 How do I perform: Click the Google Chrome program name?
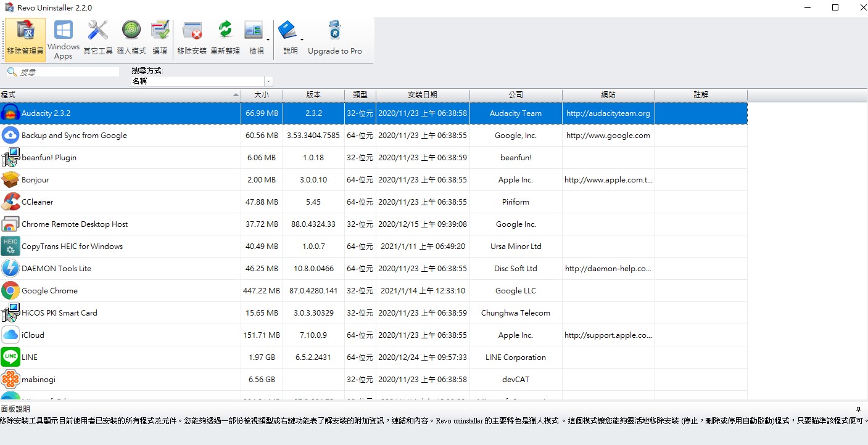(x=49, y=291)
